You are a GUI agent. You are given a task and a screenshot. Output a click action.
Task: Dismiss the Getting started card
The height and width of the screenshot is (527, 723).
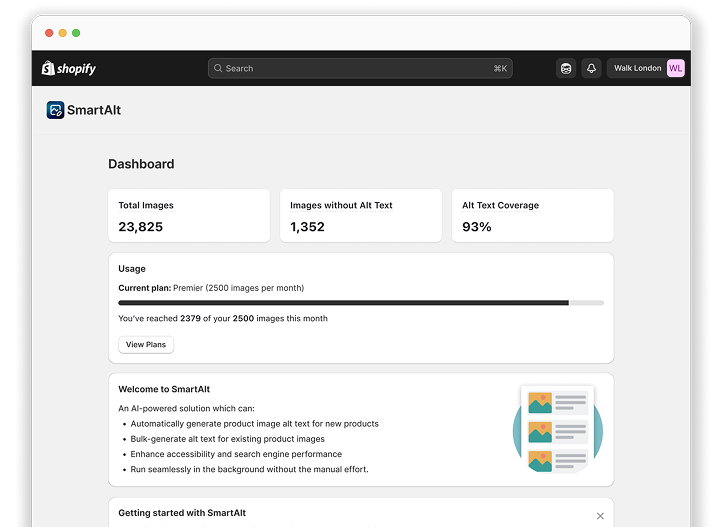coord(600,516)
